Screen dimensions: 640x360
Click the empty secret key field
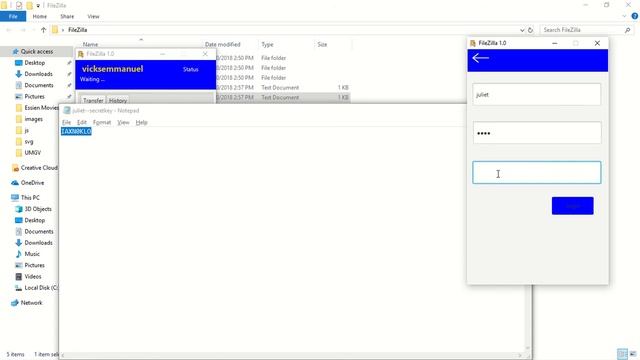click(536, 172)
